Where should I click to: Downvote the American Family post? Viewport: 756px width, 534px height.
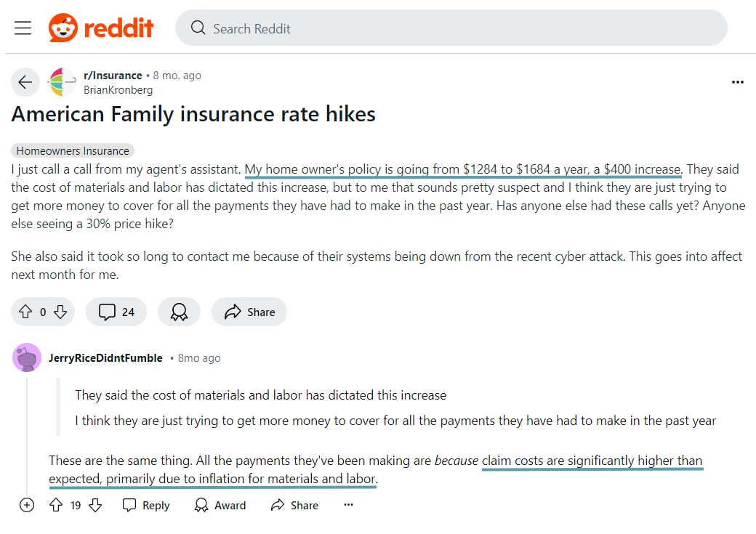(x=60, y=312)
